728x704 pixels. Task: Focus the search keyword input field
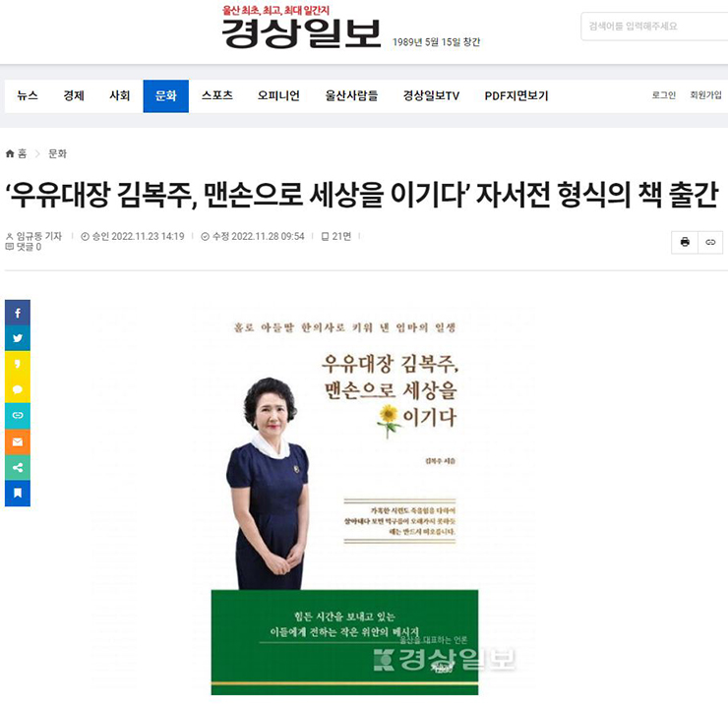(x=654, y=27)
